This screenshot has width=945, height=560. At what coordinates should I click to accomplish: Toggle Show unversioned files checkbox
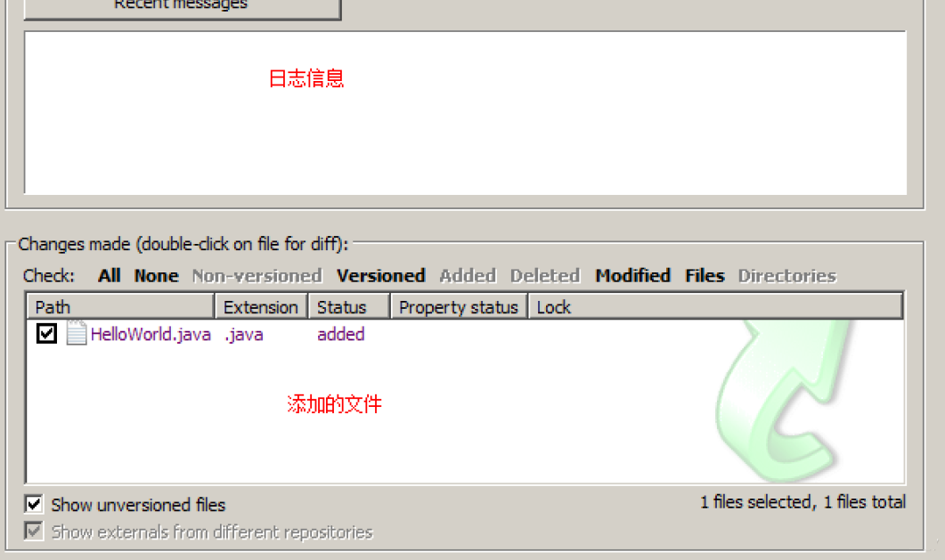pyautogui.click(x=34, y=504)
